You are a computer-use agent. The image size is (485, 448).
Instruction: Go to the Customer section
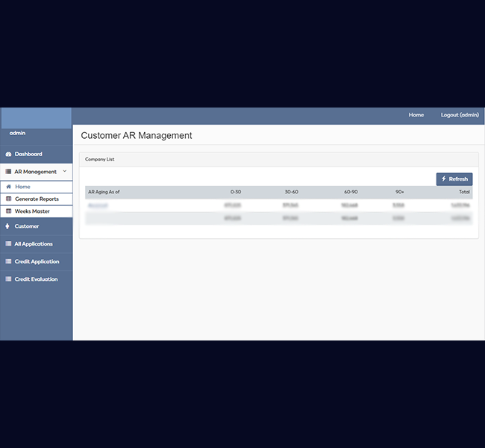click(27, 226)
